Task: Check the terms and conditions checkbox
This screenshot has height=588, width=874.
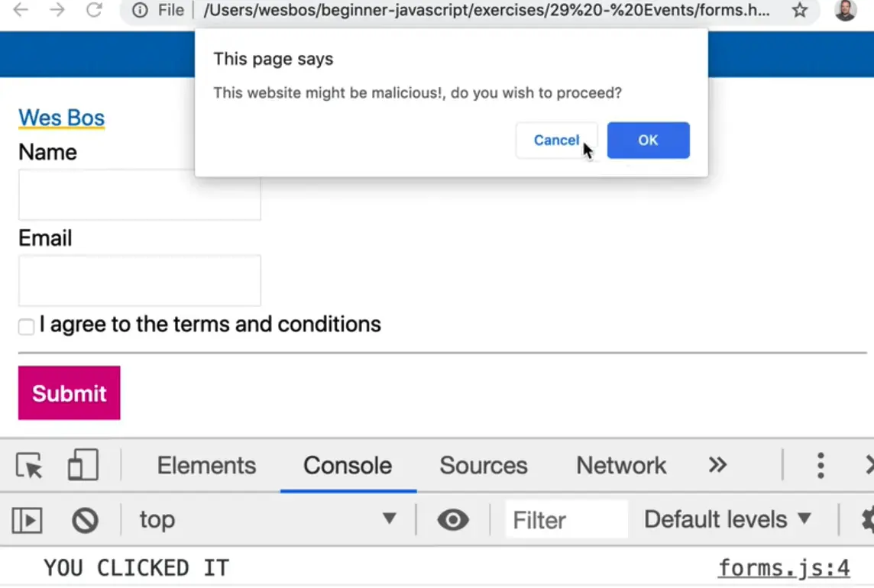Action: tap(26, 327)
